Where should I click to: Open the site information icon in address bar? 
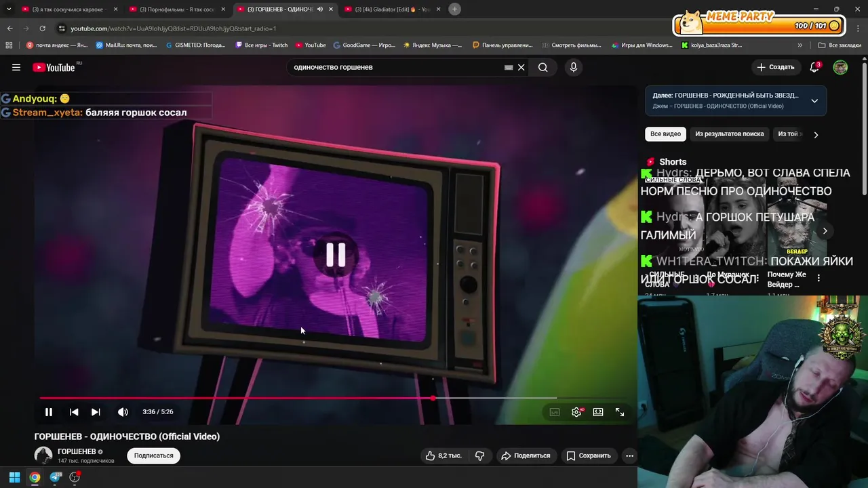tap(62, 28)
